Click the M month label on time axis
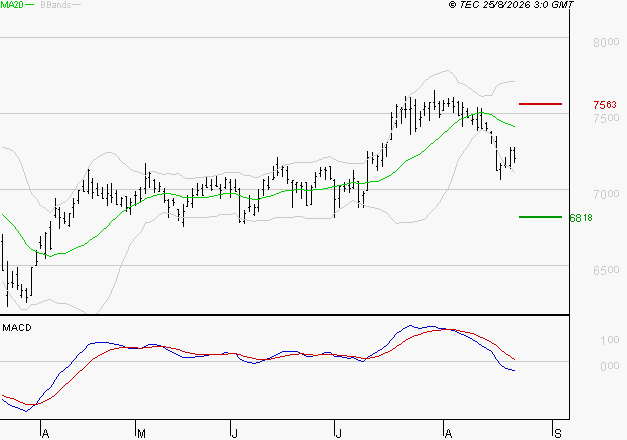The width and height of the screenshot is (627, 440). click(x=141, y=434)
